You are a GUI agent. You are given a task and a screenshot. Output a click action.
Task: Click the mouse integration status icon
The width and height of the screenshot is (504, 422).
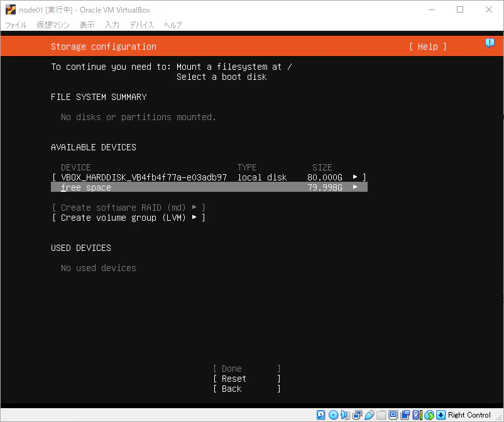click(x=429, y=415)
